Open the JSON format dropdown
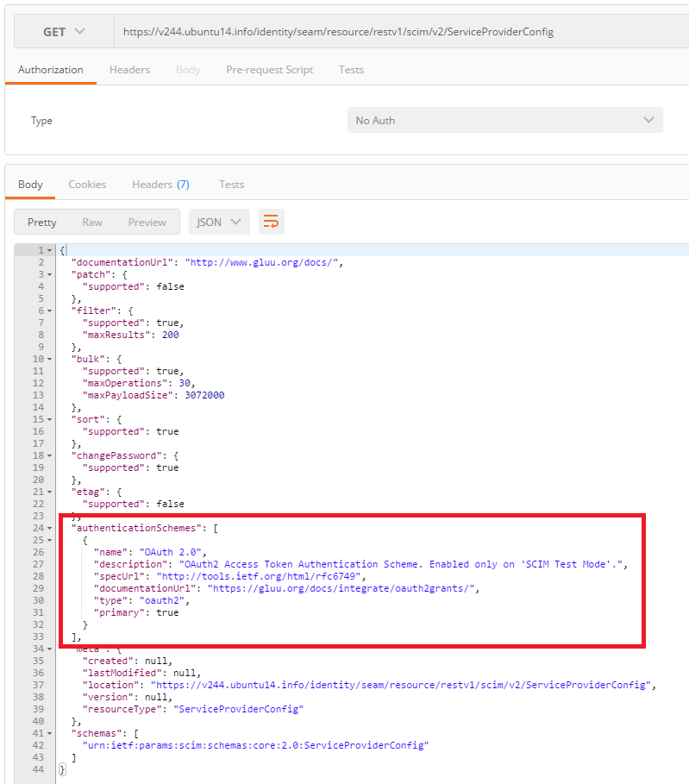689x784 pixels. [219, 222]
